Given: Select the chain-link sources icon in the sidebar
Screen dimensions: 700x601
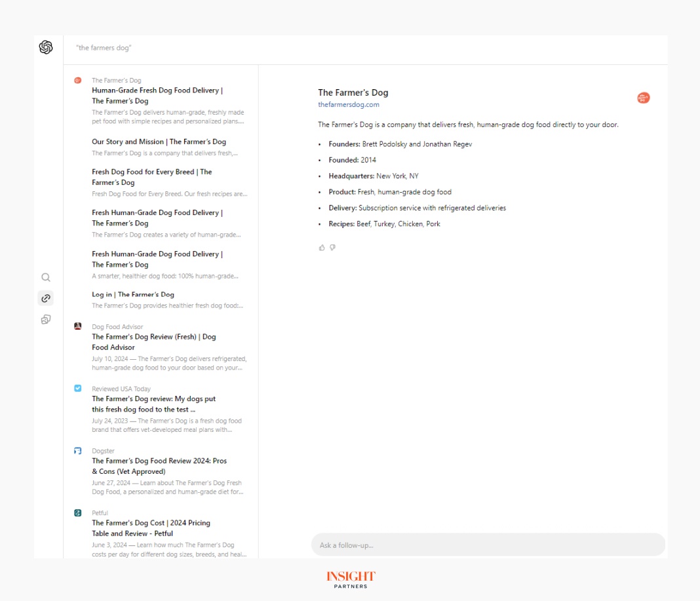Looking at the screenshot, I should coord(46,298).
